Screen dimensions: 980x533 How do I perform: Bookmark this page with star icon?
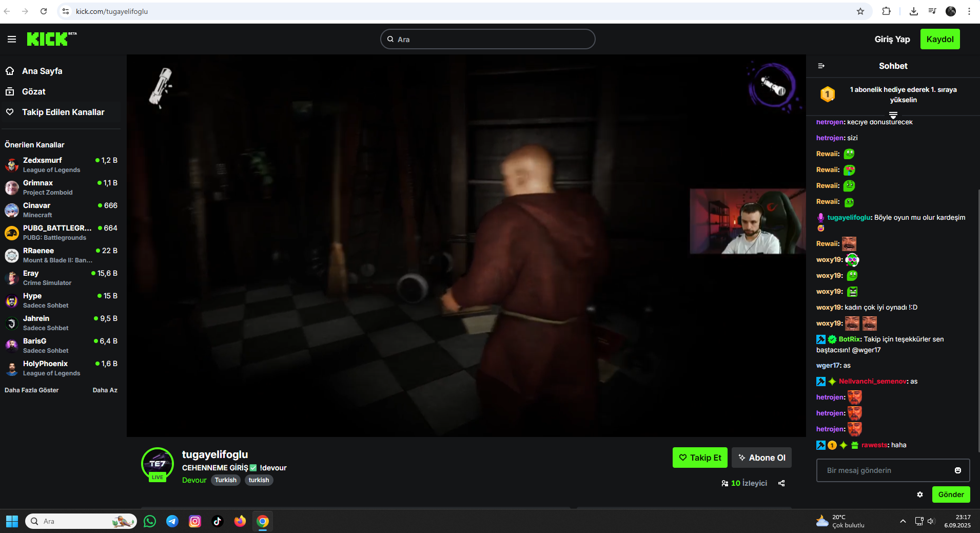point(860,11)
